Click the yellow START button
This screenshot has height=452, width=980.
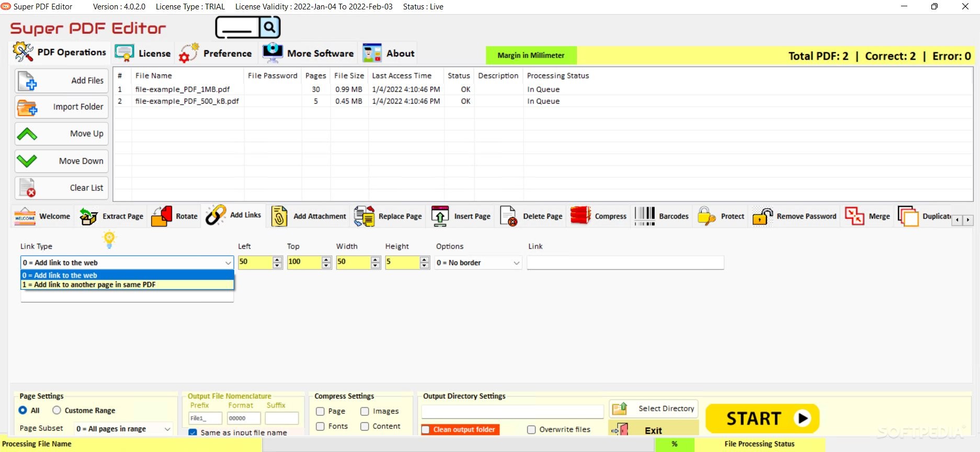tap(762, 419)
